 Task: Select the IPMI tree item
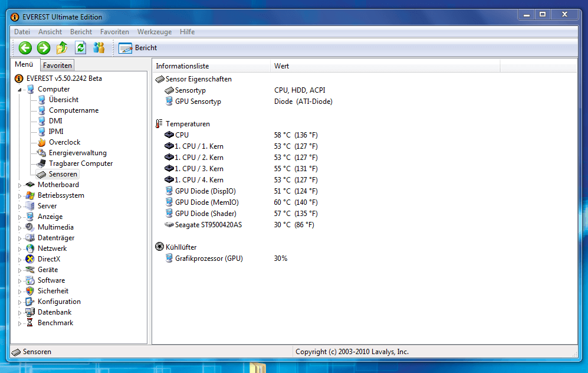[56, 132]
